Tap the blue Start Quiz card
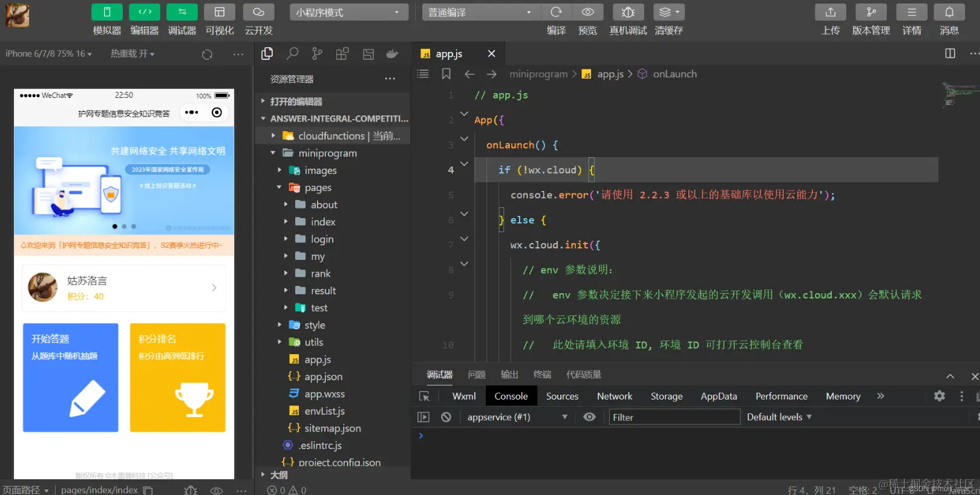The height and width of the screenshot is (495, 980). (71, 377)
